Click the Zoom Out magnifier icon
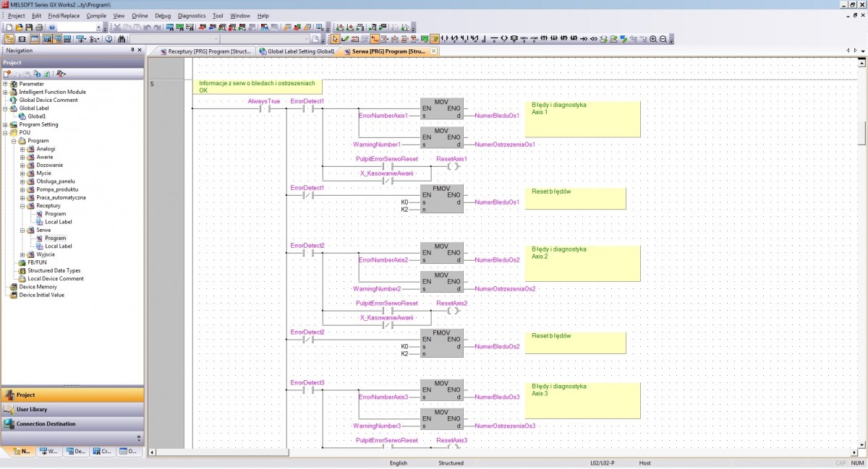Viewport: 868px width, 469px height. [x=663, y=39]
